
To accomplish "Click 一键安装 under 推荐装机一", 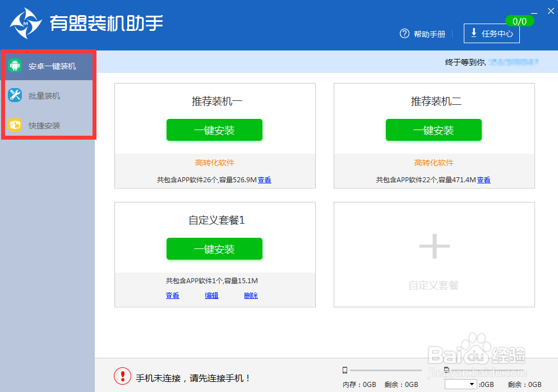I will (x=214, y=130).
